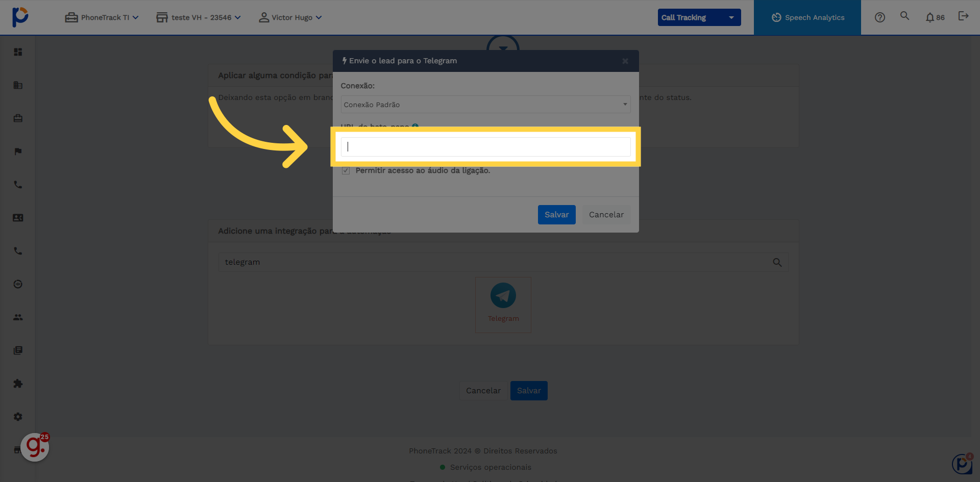Open the Call Tracking product dropdown
The width and height of the screenshot is (980, 482).
point(699,17)
